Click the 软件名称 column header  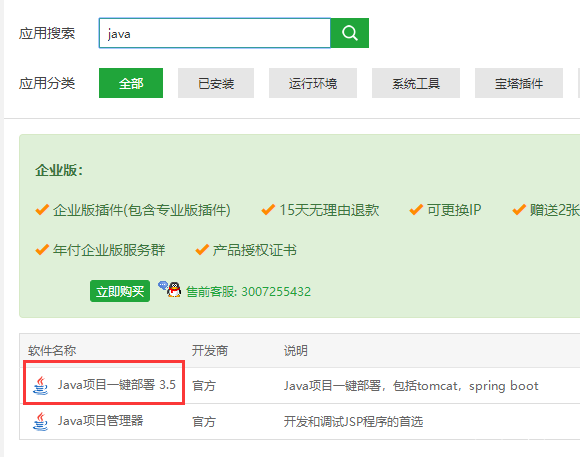(x=52, y=350)
